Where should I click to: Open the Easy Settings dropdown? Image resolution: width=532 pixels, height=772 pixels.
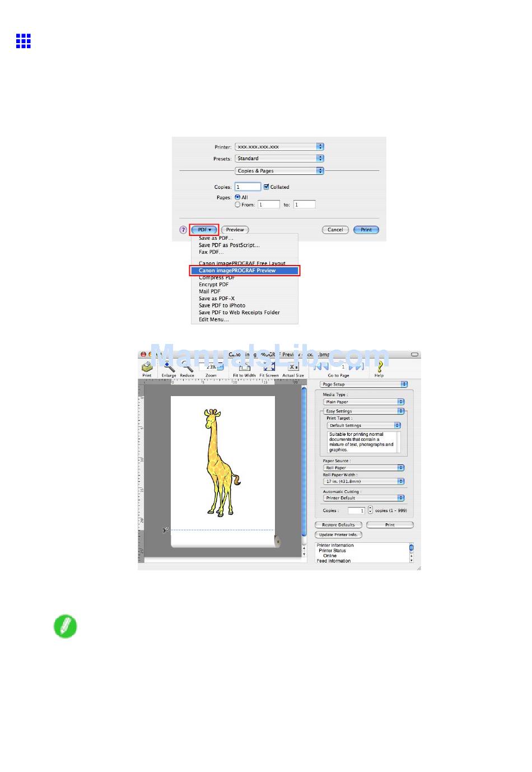click(x=364, y=411)
